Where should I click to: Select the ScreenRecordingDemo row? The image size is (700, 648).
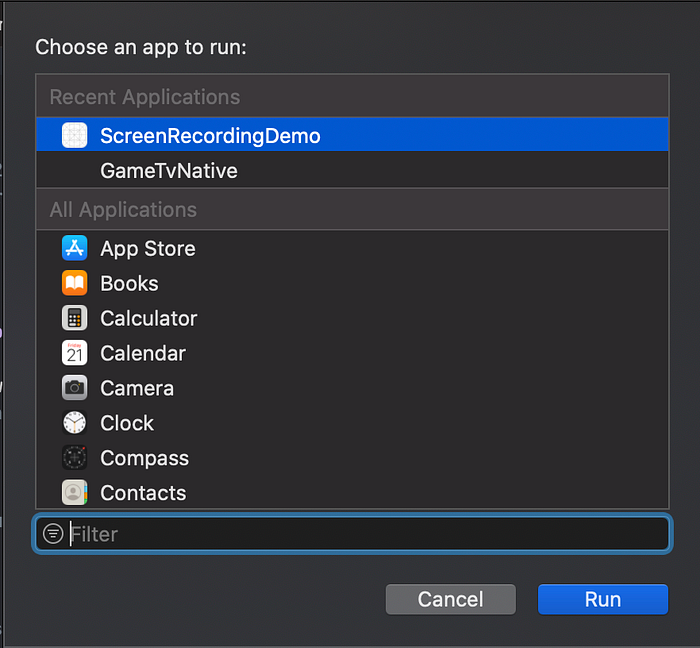(352, 135)
